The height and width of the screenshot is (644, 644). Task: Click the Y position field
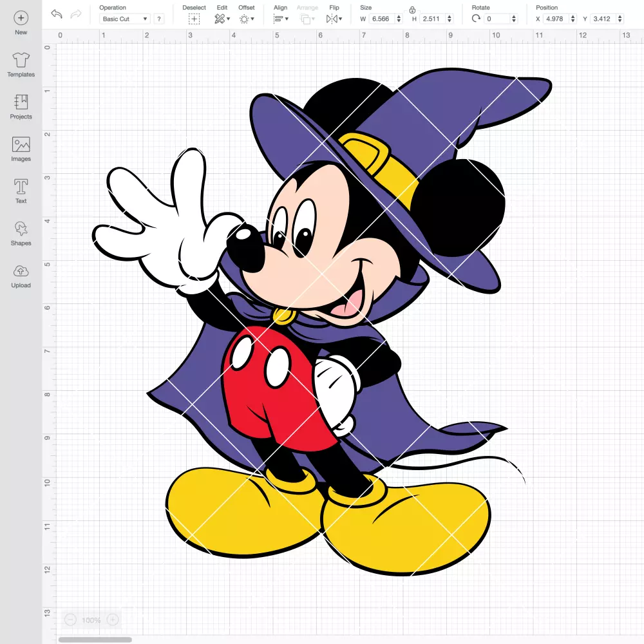pos(603,19)
